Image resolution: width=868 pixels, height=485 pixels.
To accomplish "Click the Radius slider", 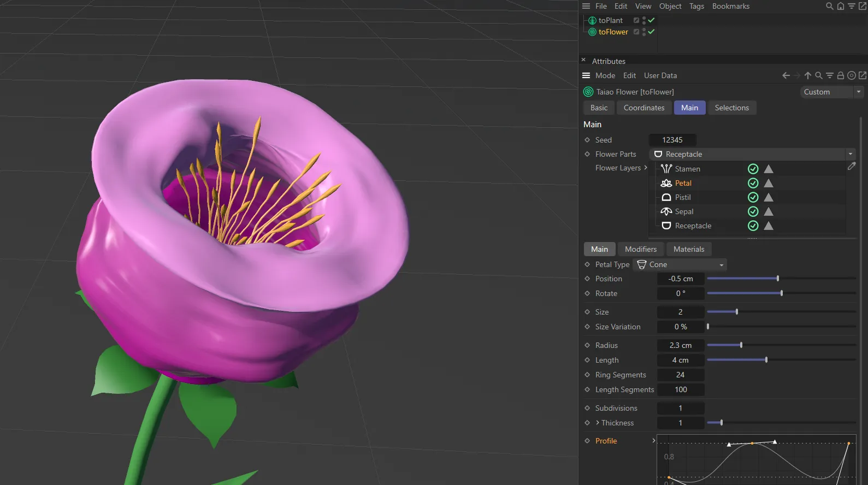I will 781,345.
